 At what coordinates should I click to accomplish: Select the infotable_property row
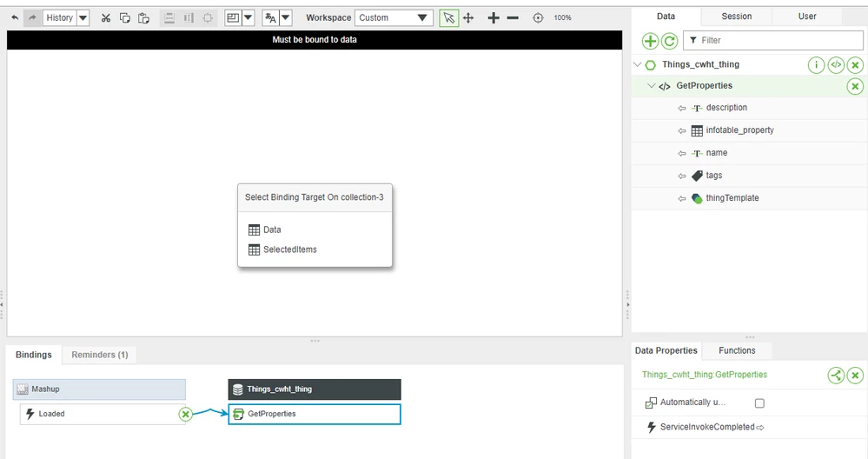748,130
